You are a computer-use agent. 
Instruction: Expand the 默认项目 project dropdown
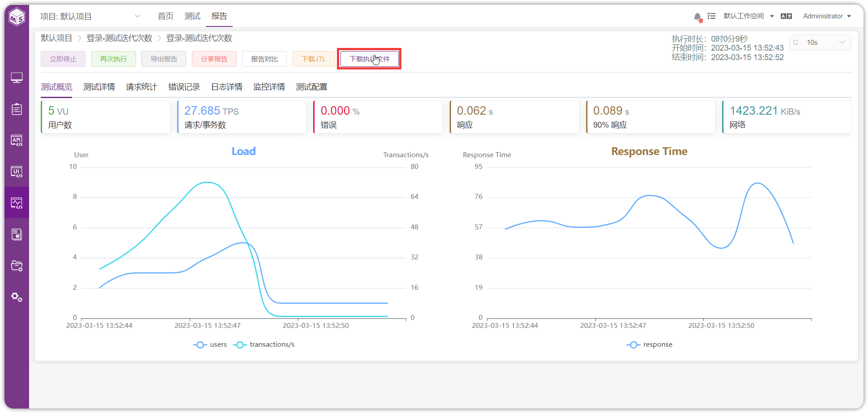pyautogui.click(x=90, y=17)
